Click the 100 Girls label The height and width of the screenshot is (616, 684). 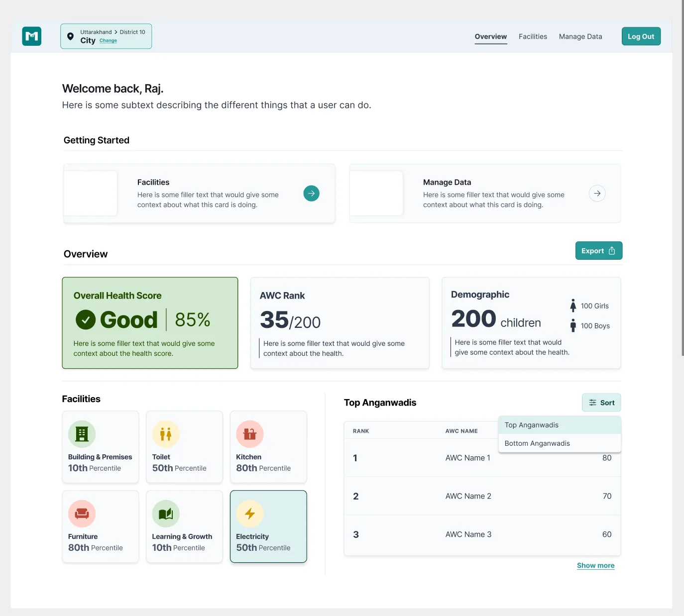click(x=595, y=306)
